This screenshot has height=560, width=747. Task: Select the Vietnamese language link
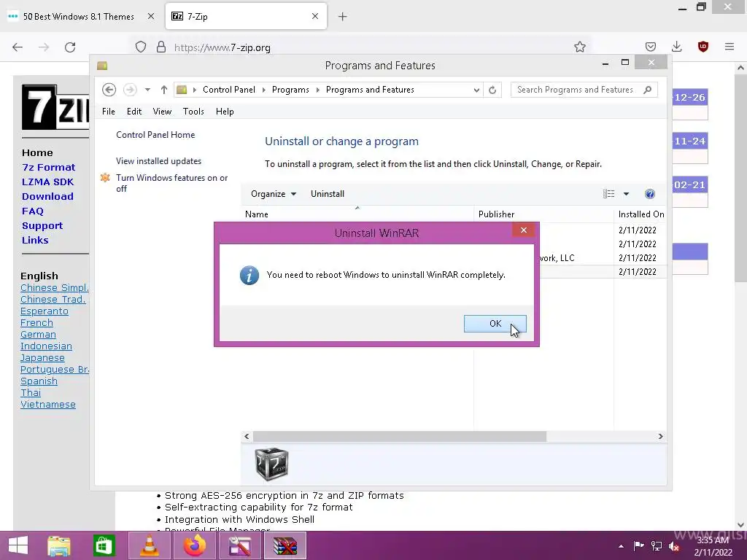click(x=48, y=404)
